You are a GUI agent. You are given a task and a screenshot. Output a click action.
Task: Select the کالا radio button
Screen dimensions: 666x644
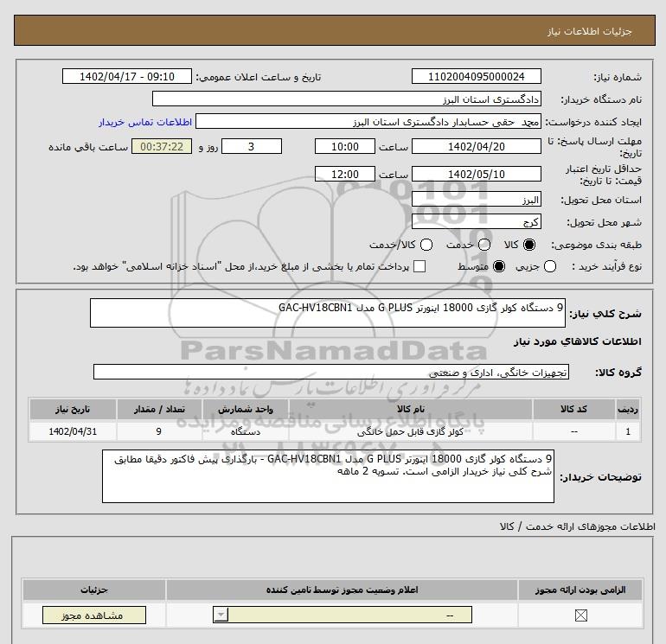coord(529,245)
